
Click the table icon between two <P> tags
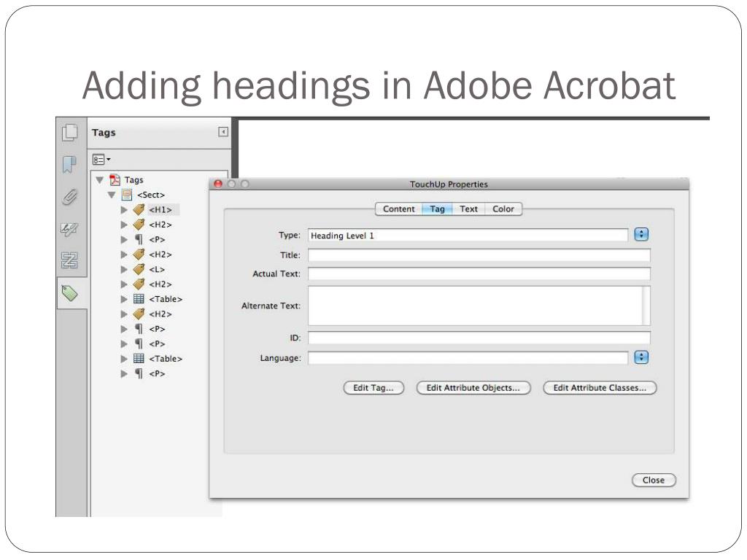(x=139, y=359)
